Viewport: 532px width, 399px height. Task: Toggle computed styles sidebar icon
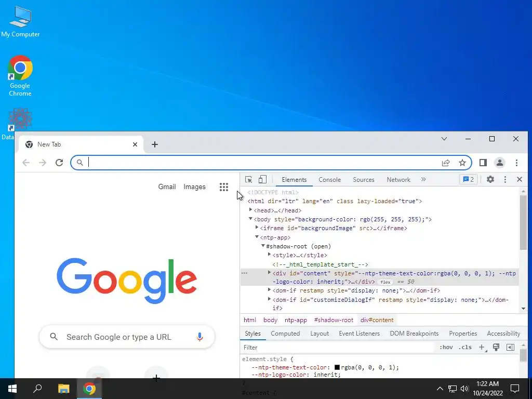point(510,347)
